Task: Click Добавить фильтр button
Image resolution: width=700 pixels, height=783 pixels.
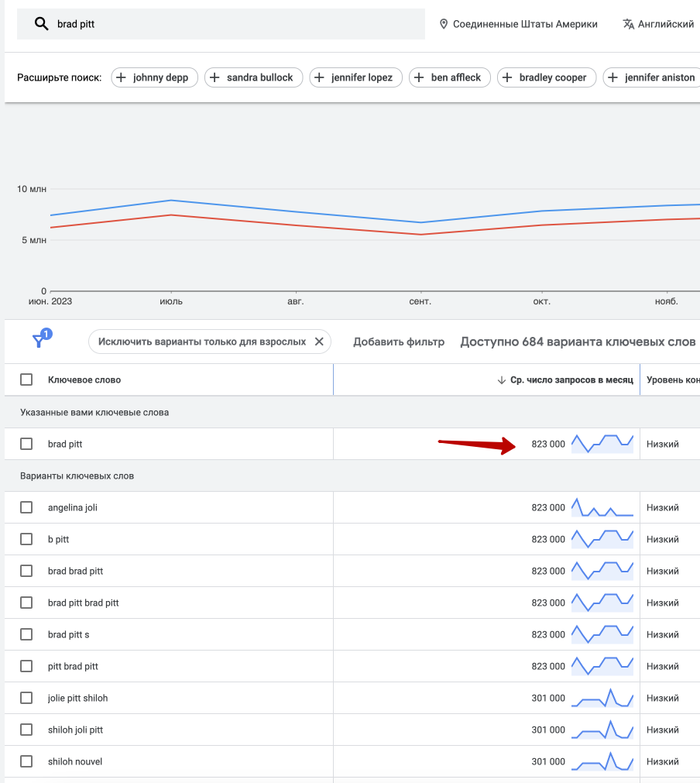Action: coord(399,342)
